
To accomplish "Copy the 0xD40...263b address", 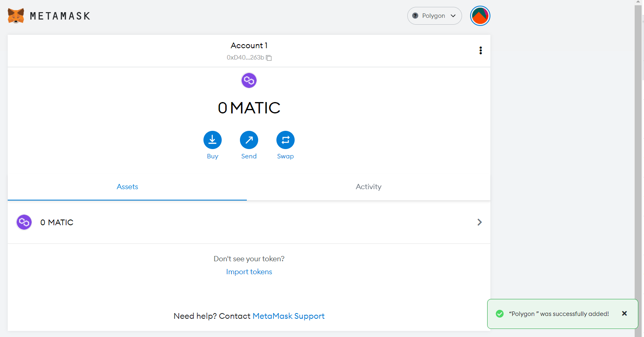I will (x=249, y=58).
